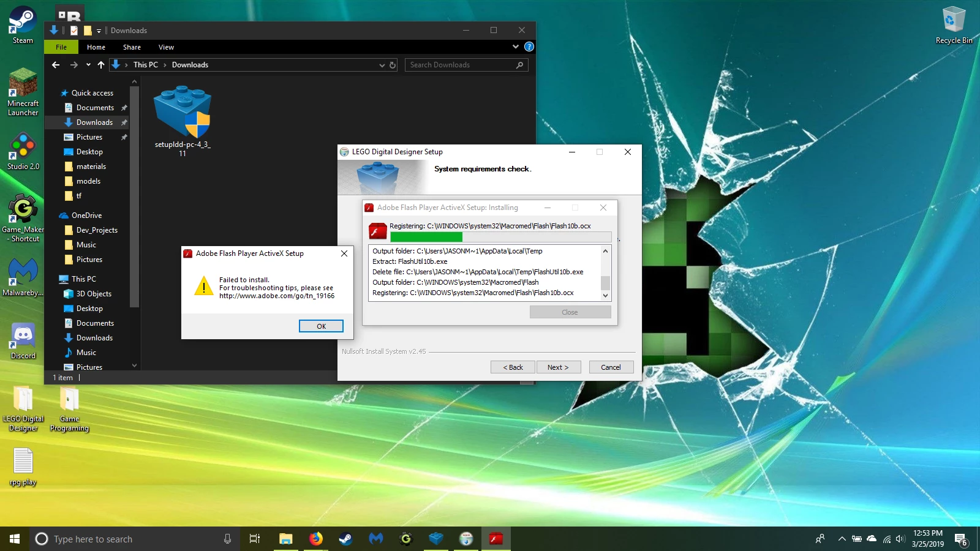
Task: Open File Explorer help icon
Action: pos(529,47)
